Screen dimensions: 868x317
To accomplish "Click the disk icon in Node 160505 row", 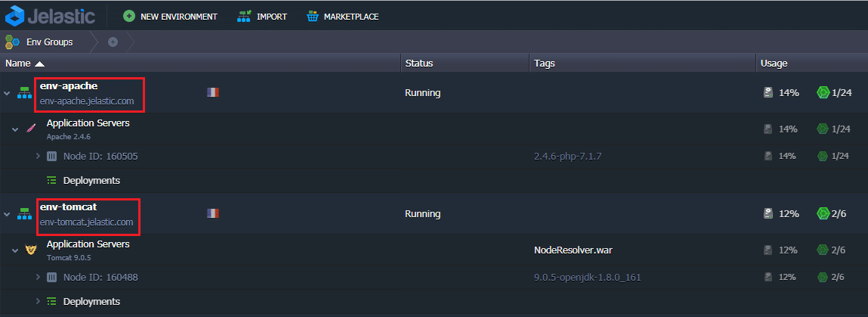I will [x=768, y=157].
